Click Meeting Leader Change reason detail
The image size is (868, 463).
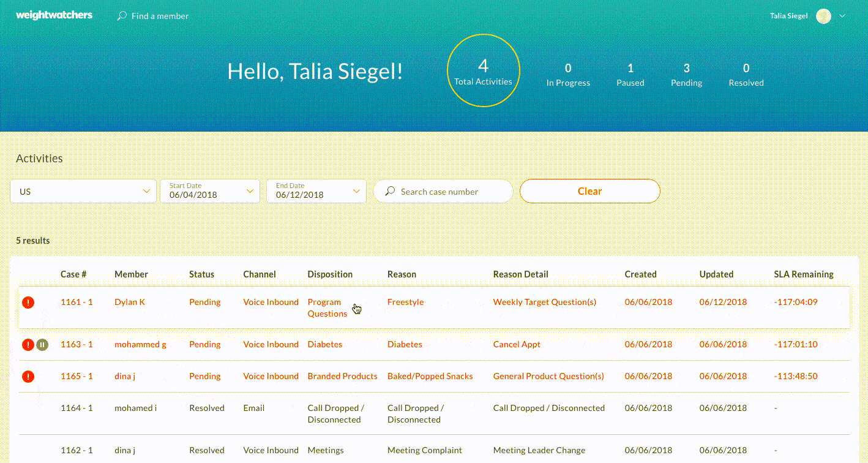pos(539,450)
